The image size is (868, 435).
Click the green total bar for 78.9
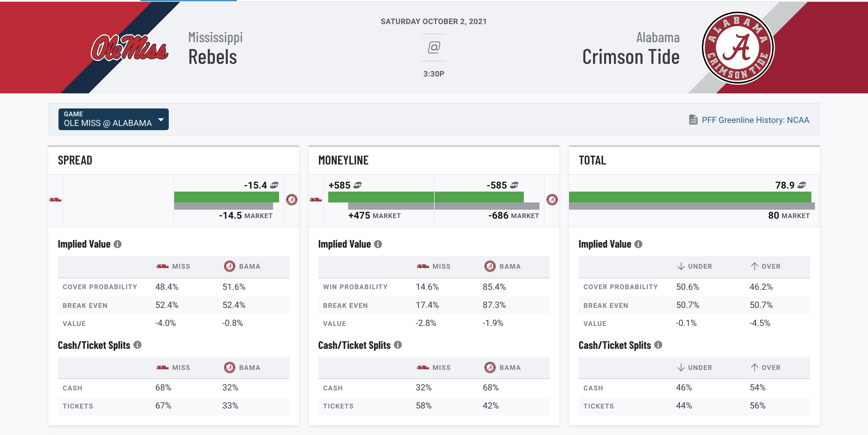coord(690,197)
